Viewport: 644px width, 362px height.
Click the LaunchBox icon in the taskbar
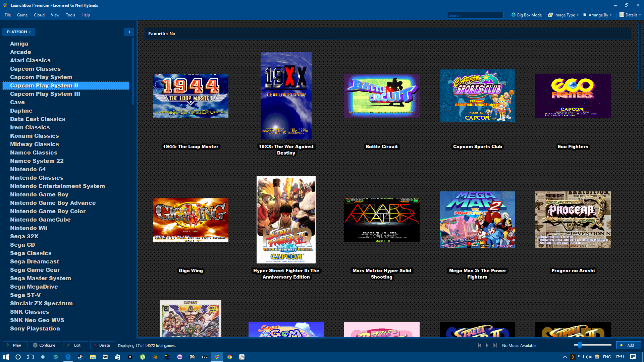[x=217, y=357]
